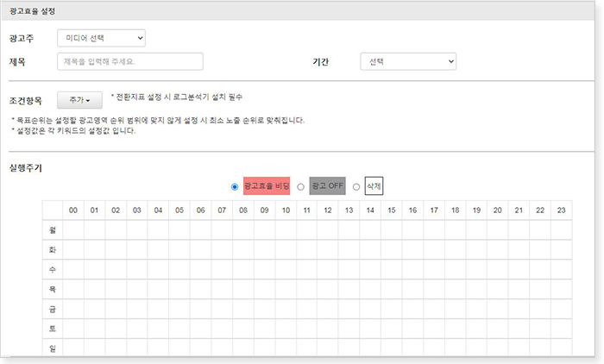Click the 23 hour column header
This screenshot has height=364, width=604.
pos(560,210)
